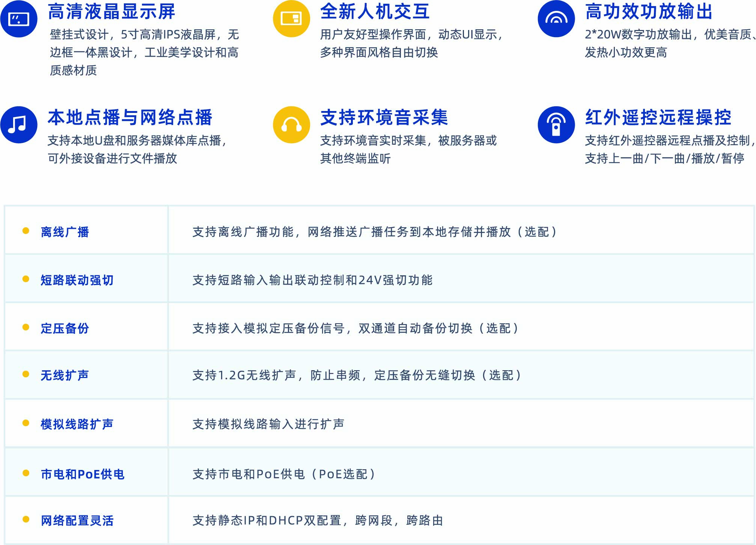This screenshot has width=756, height=545.
Task: Select the 市电和PoE供电 row label
Action: 83,474
